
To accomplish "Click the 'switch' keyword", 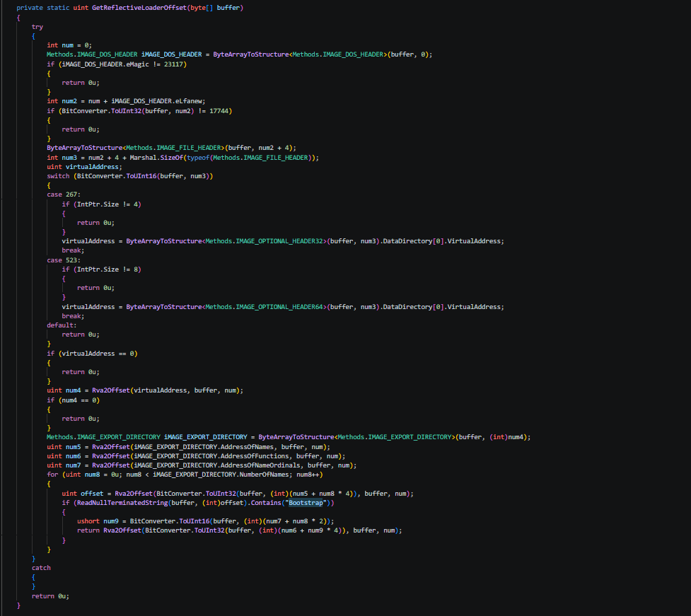I will point(58,176).
